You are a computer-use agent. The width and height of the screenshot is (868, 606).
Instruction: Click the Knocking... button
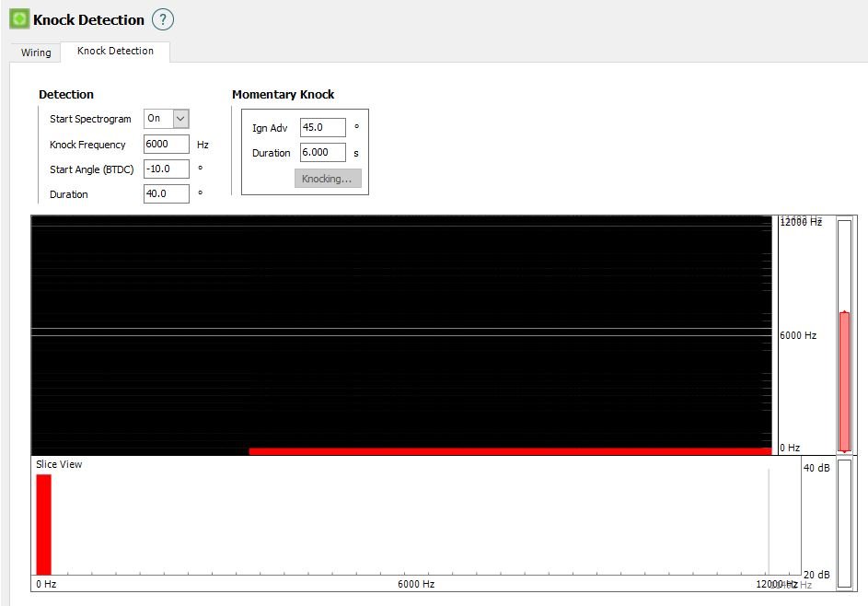click(x=328, y=179)
